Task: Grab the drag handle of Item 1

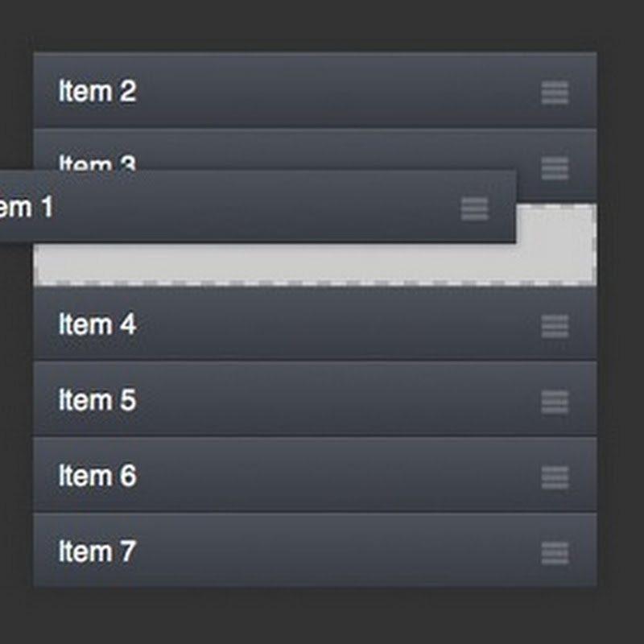Action: (x=474, y=208)
